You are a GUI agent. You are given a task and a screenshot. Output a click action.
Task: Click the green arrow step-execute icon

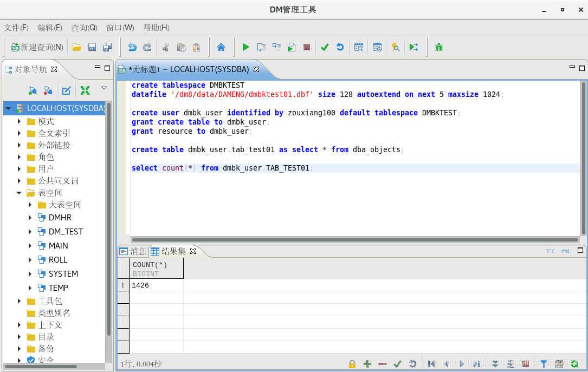(413, 47)
